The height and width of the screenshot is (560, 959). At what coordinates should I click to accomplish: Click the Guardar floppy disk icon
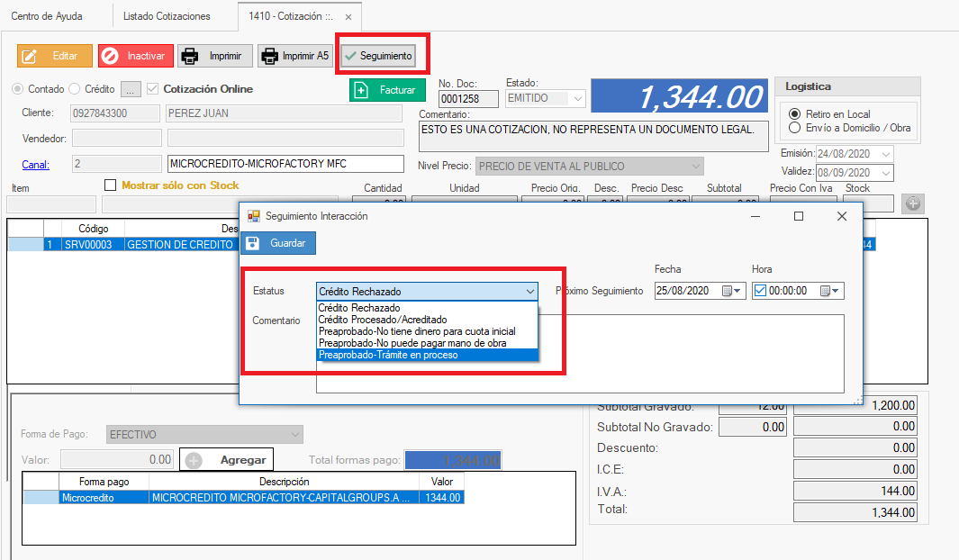click(x=254, y=243)
